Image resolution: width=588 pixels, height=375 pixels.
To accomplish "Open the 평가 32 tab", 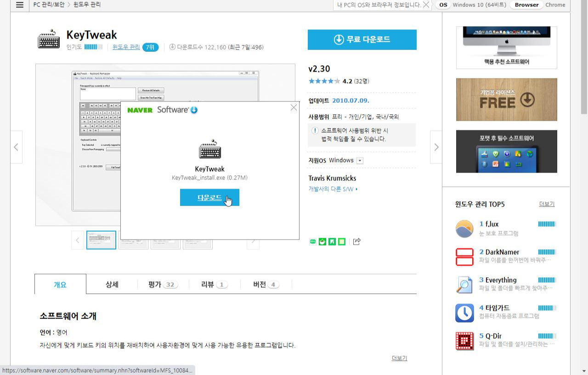I will coord(163,284).
